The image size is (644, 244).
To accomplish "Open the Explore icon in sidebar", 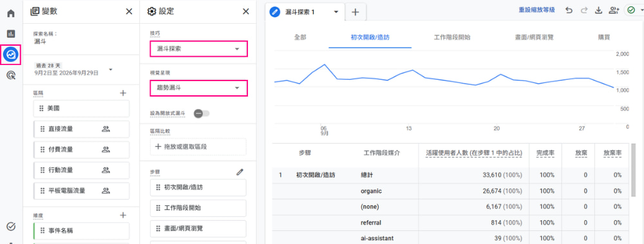I will (11, 54).
